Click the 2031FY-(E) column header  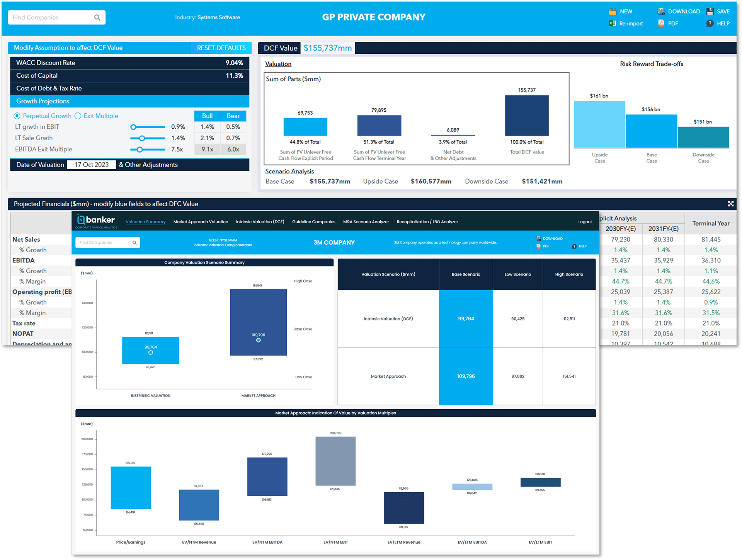click(x=663, y=229)
